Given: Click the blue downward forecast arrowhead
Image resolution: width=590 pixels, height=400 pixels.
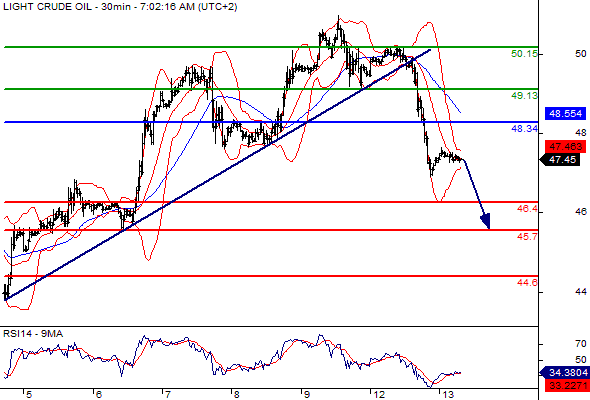Looking at the screenshot, I should click(486, 221).
